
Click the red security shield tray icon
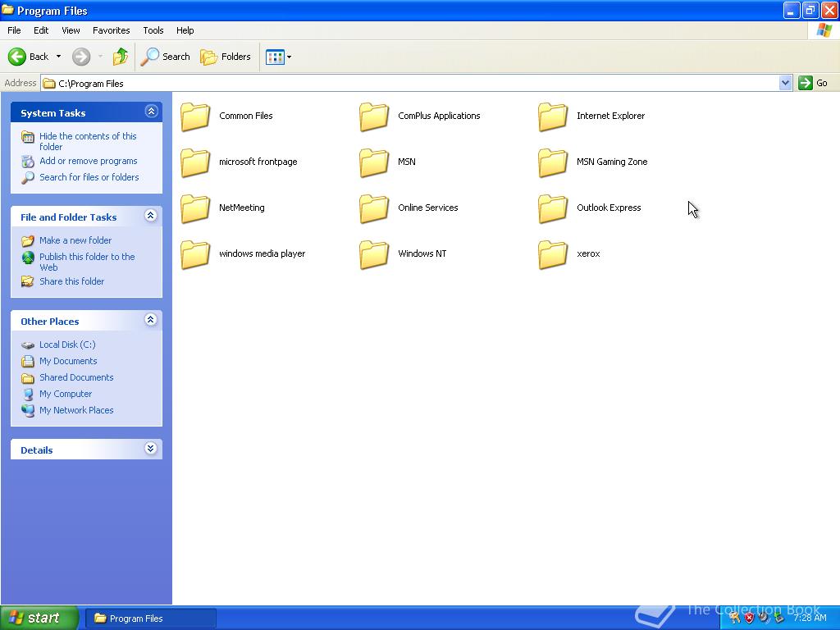point(750,618)
